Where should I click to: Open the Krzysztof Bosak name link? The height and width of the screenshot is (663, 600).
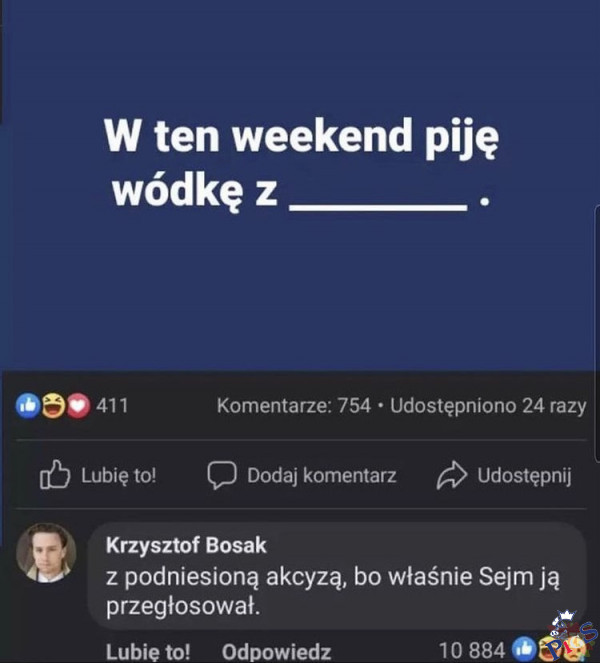click(186, 545)
